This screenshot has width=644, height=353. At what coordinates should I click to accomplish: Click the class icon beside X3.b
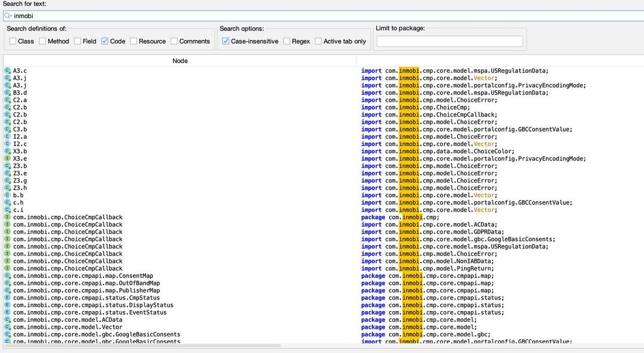[x=8, y=151]
